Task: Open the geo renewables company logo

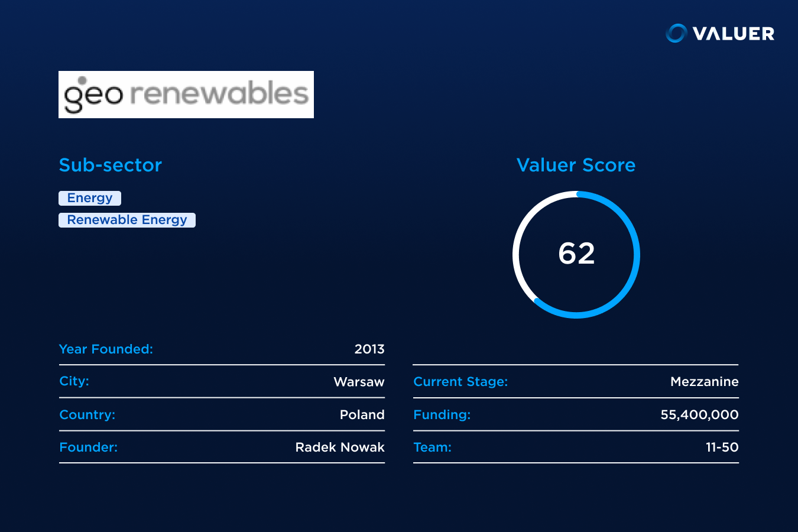Action: (186, 95)
